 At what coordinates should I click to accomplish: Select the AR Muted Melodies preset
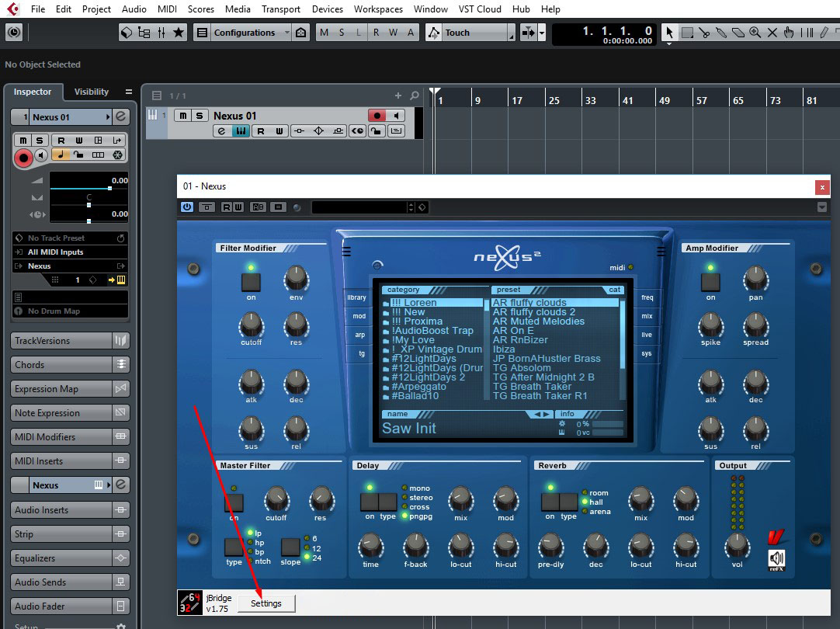(x=539, y=321)
